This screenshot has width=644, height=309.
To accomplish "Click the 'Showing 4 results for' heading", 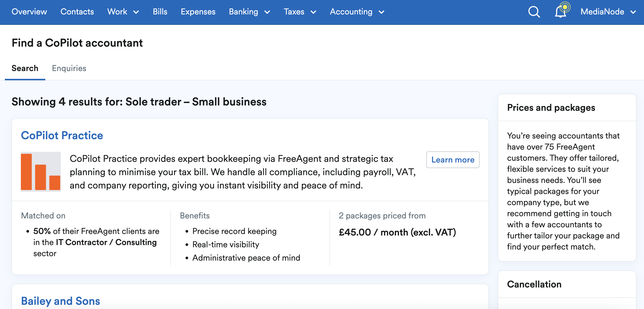I will tap(139, 102).
